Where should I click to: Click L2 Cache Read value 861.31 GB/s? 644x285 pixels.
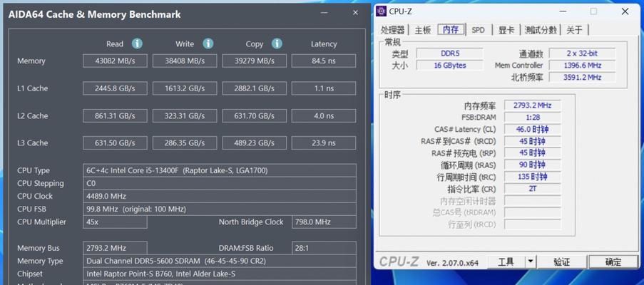[x=115, y=115]
